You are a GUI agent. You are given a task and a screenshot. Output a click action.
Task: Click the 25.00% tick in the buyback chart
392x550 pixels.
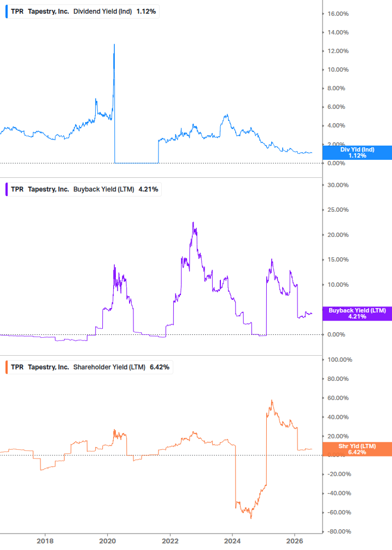point(338,210)
